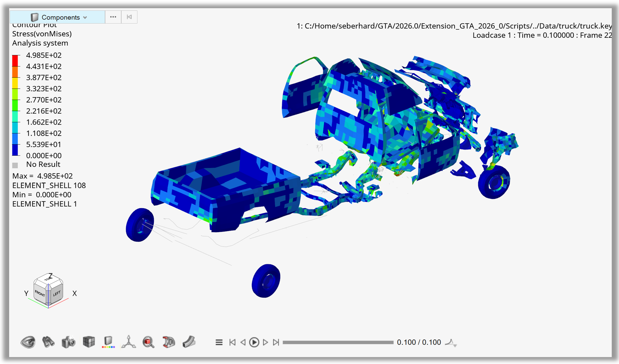The image size is (619, 364).
Task: Open the ellipsis more-options menu
Action: 113,17
